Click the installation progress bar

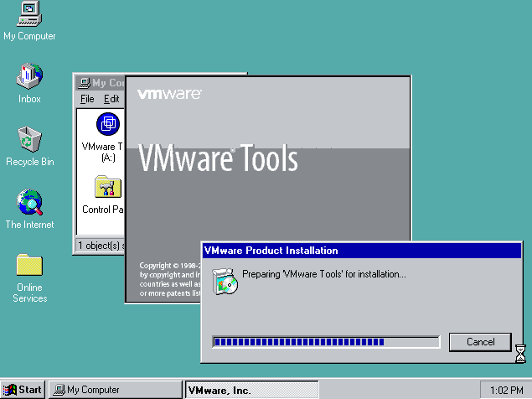pyautogui.click(x=326, y=342)
